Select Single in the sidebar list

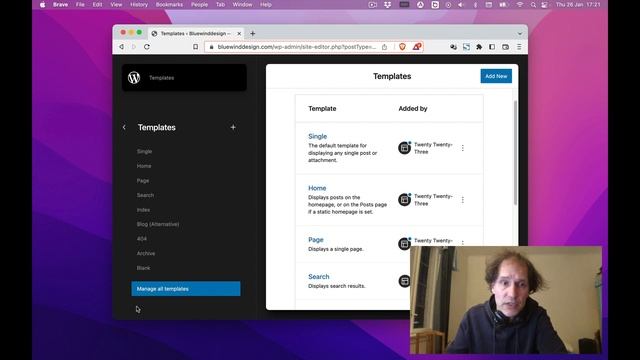pos(144,151)
